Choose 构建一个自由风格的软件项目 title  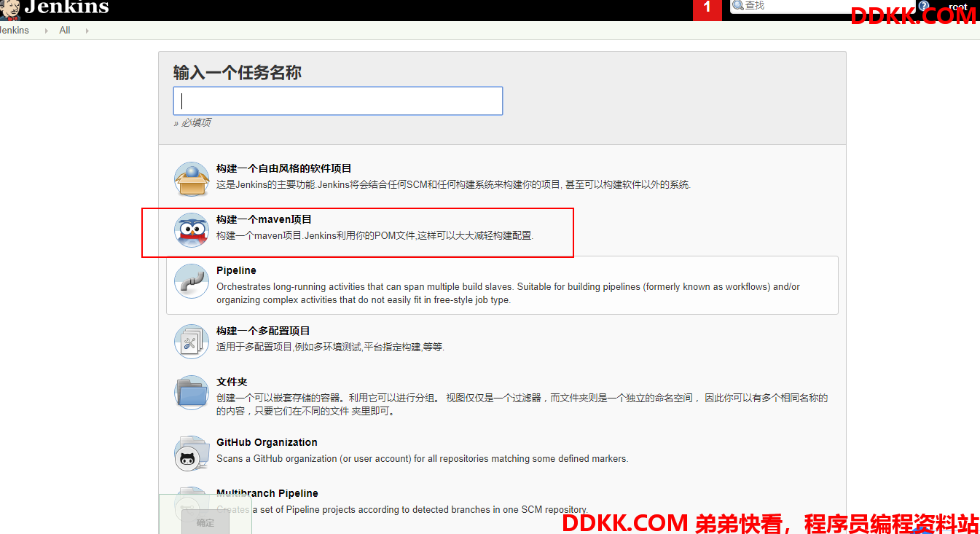tap(284, 168)
